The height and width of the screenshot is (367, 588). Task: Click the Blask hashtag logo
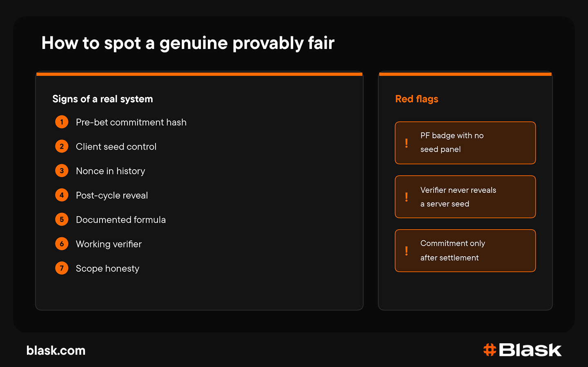pos(522,350)
